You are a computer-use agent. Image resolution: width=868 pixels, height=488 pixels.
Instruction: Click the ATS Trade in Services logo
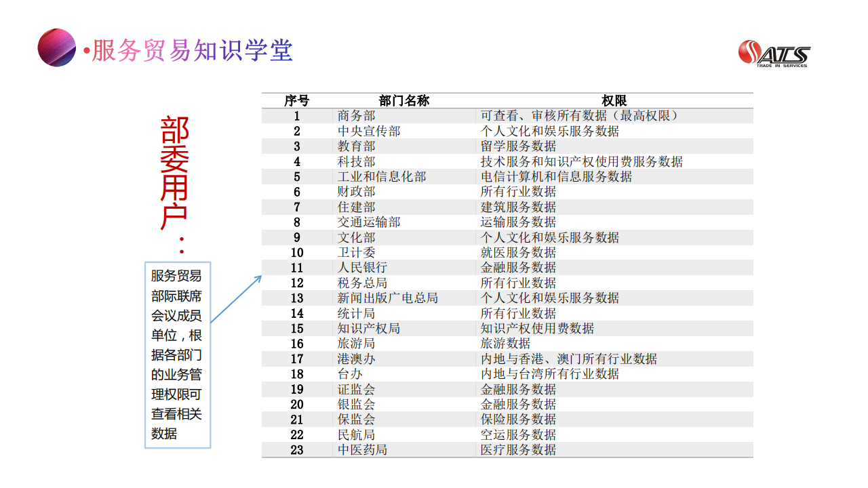[774, 54]
